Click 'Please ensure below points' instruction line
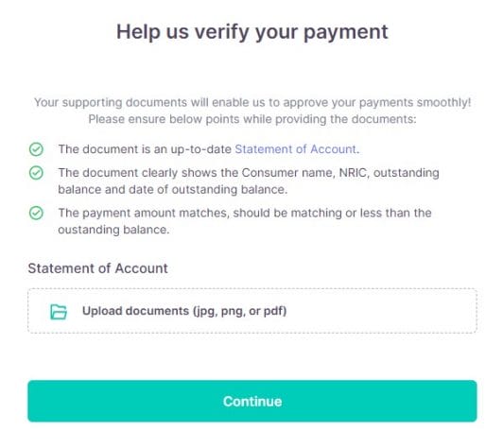Viewport: 503px width, 448px height. tap(252, 119)
